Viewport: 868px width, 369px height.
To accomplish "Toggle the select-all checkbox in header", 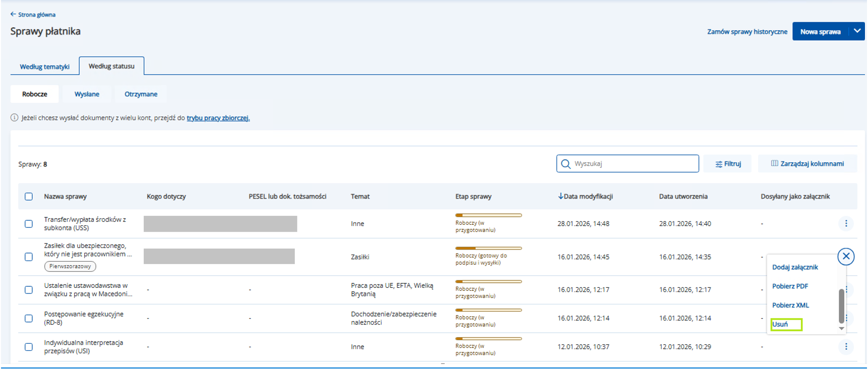I will pyautogui.click(x=29, y=197).
